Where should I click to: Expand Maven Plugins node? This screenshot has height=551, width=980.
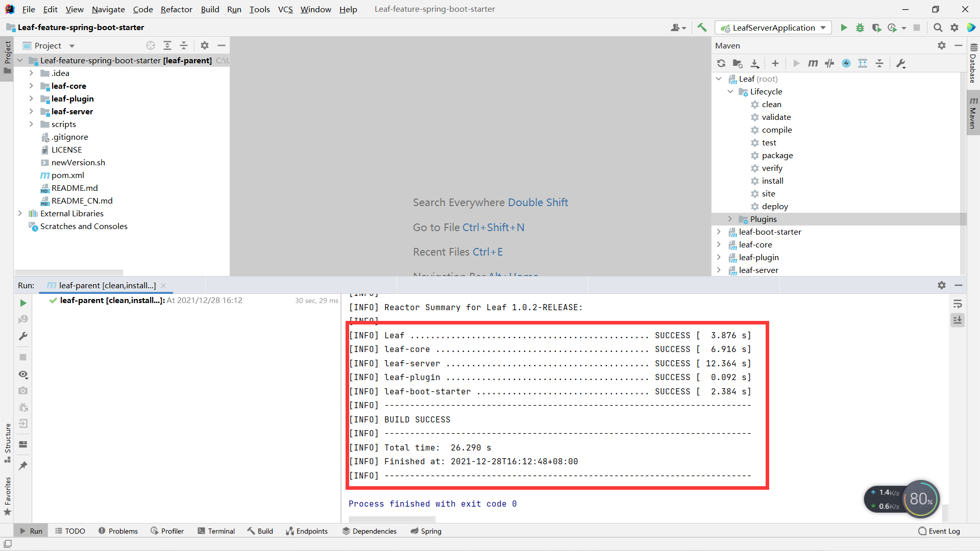click(x=730, y=219)
